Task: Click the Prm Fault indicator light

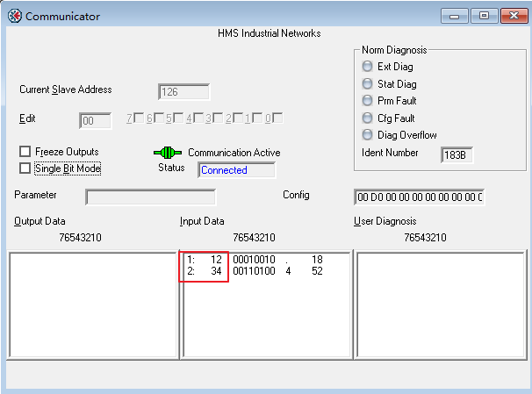Action: coord(367,100)
